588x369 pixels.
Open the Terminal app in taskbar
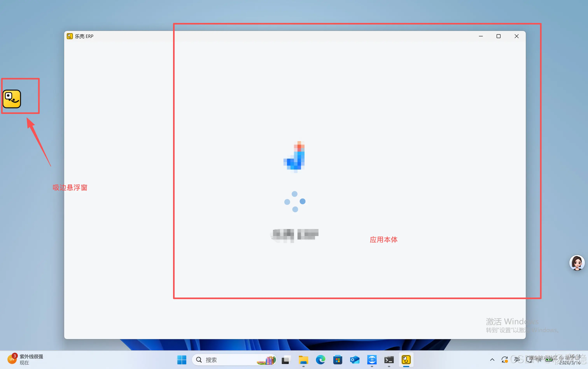tap(389, 360)
